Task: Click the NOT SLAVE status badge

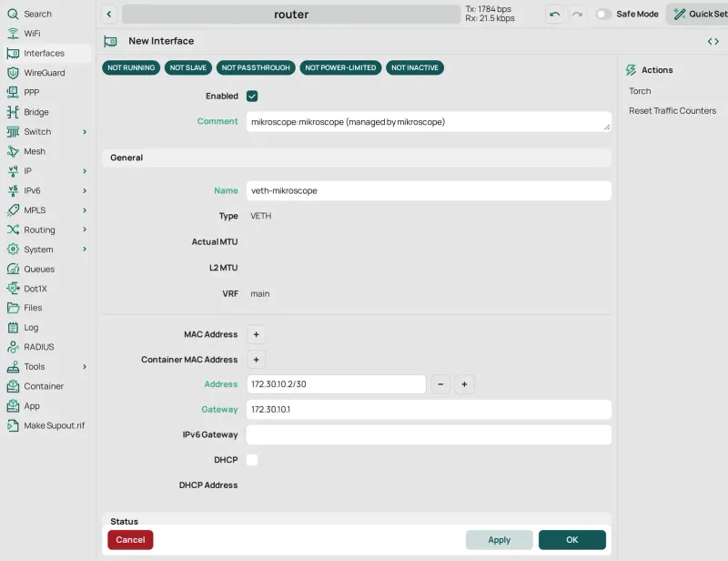Action: click(188, 68)
